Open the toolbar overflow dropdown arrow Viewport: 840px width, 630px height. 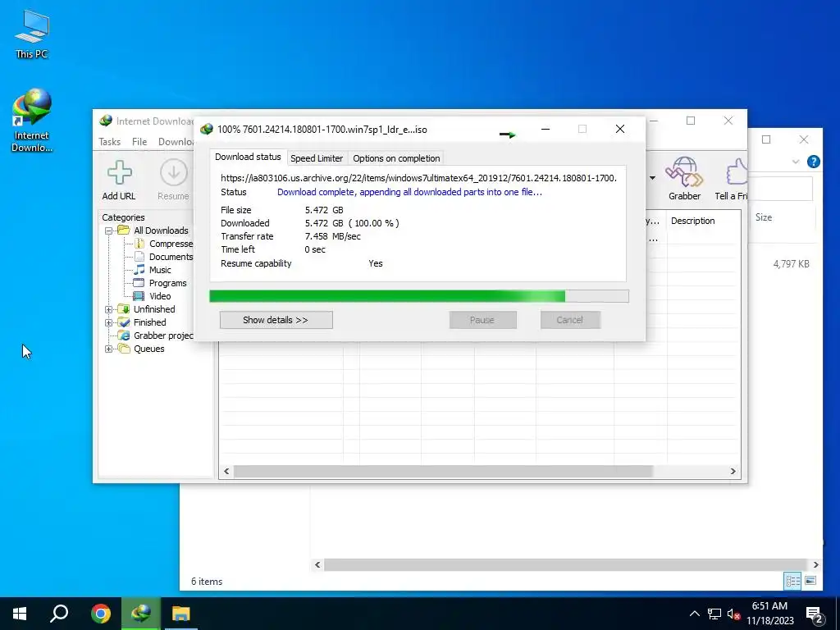(x=652, y=178)
